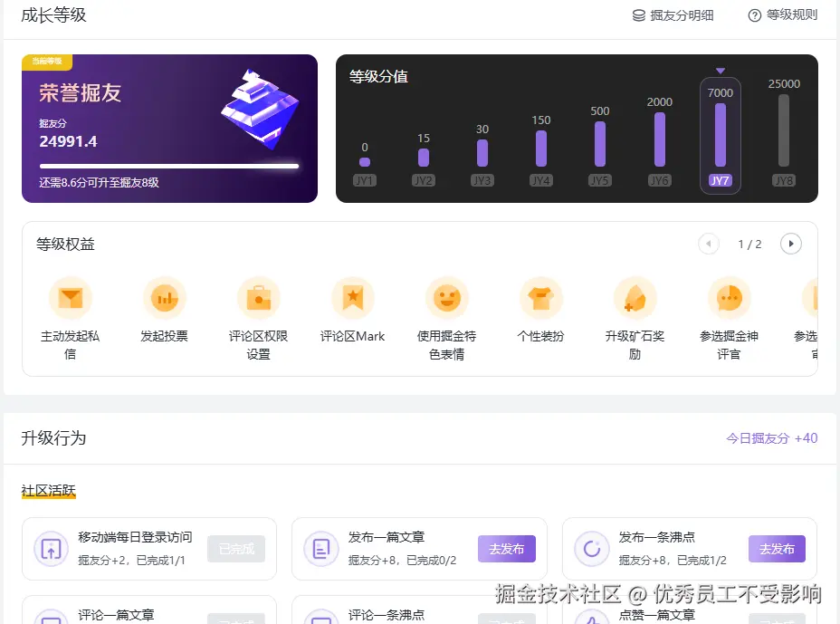Screen dimensions: 840x624
Task: View the 等级规则 help page
Action: pyautogui.click(x=784, y=15)
